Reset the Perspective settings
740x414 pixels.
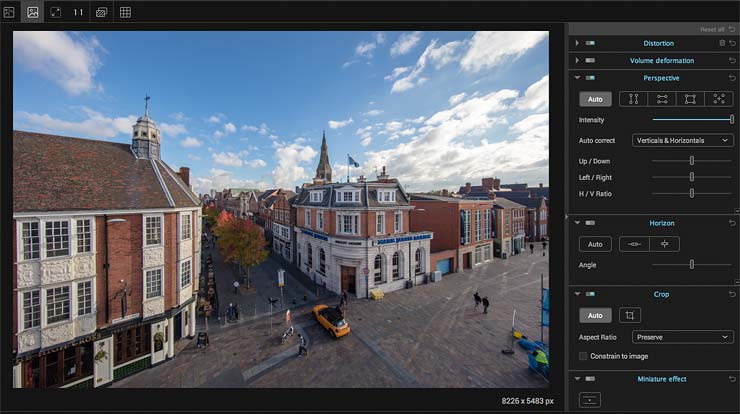click(732, 78)
